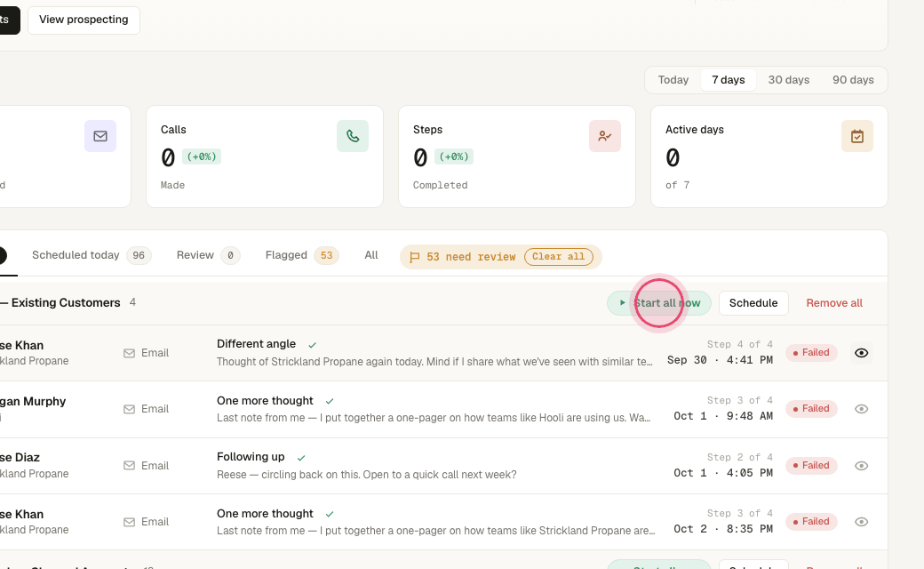Switch to the 30 days range
924x569 pixels.
click(788, 80)
